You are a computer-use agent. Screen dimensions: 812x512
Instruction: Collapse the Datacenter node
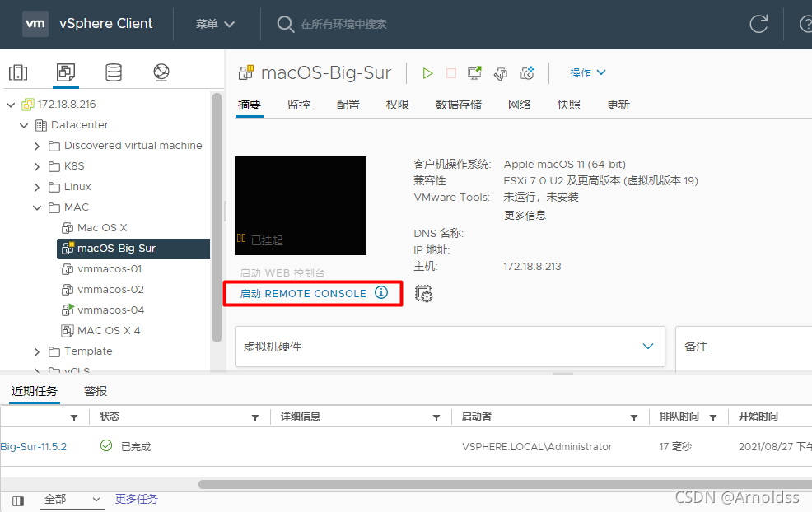[24, 125]
